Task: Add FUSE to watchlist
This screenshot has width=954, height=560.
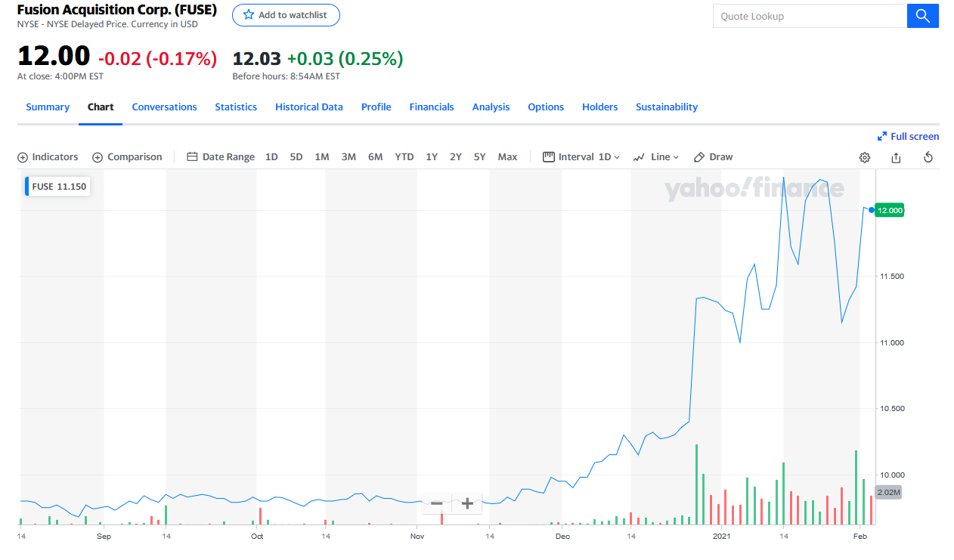Action: click(x=286, y=15)
